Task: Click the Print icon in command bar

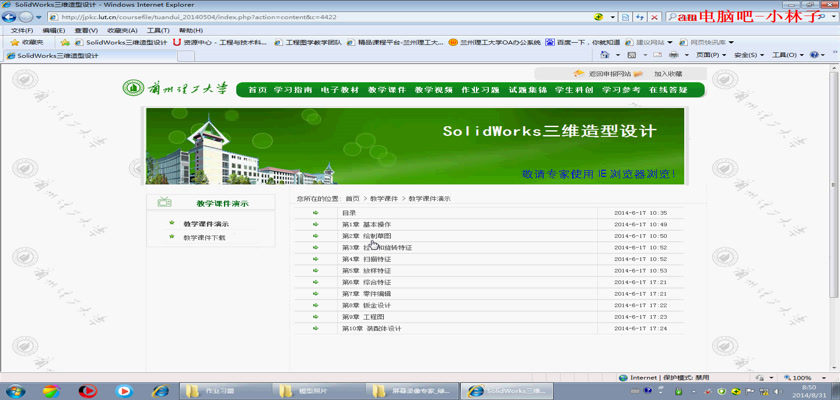Action: pos(674,55)
